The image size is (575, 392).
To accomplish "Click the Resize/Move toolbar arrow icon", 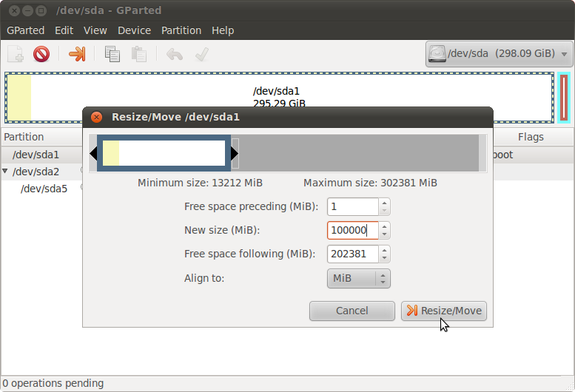I will (x=77, y=54).
